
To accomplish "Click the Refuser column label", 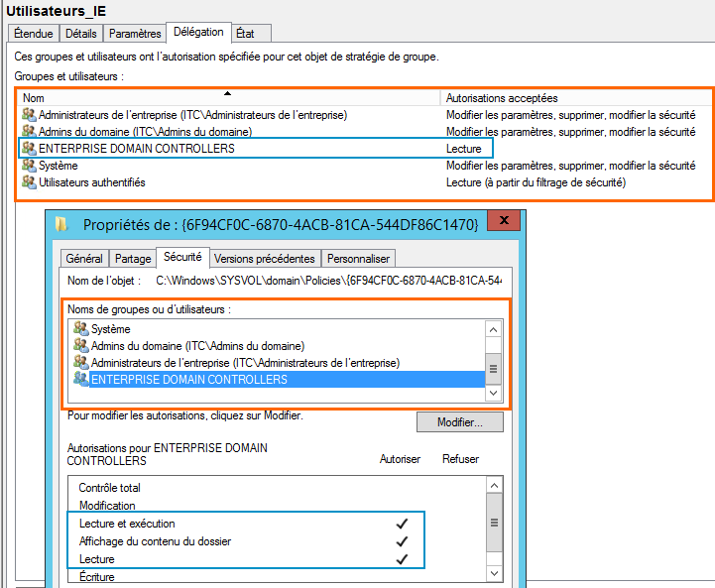I will [460, 459].
